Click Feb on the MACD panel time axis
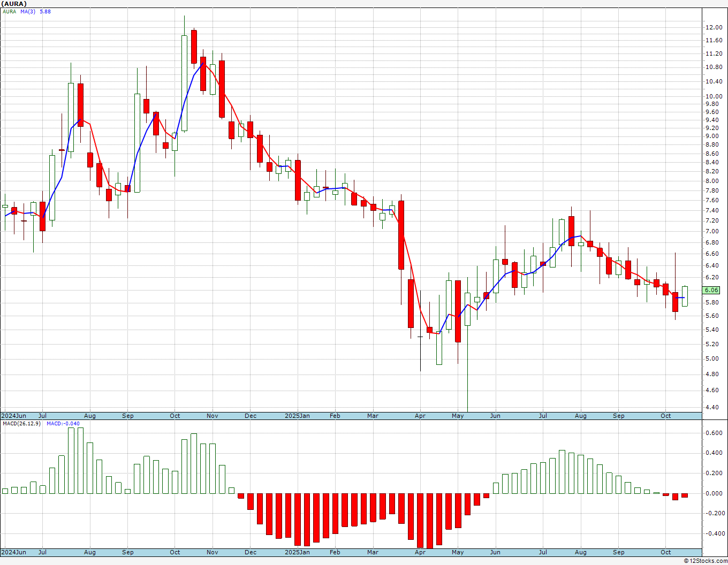Screen dimensions: 728x565 coord(335,552)
